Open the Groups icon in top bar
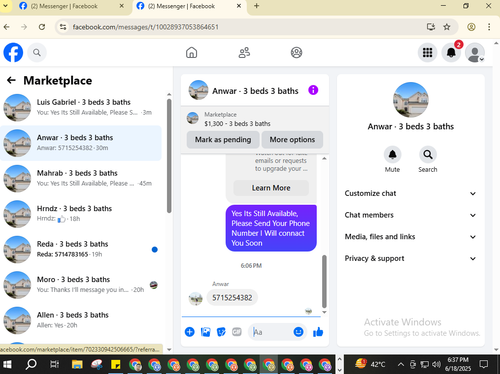The image size is (500, 374). 296,52
